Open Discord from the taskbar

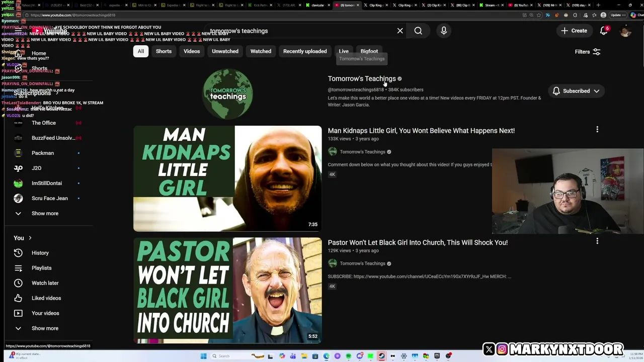coord(359,356)
